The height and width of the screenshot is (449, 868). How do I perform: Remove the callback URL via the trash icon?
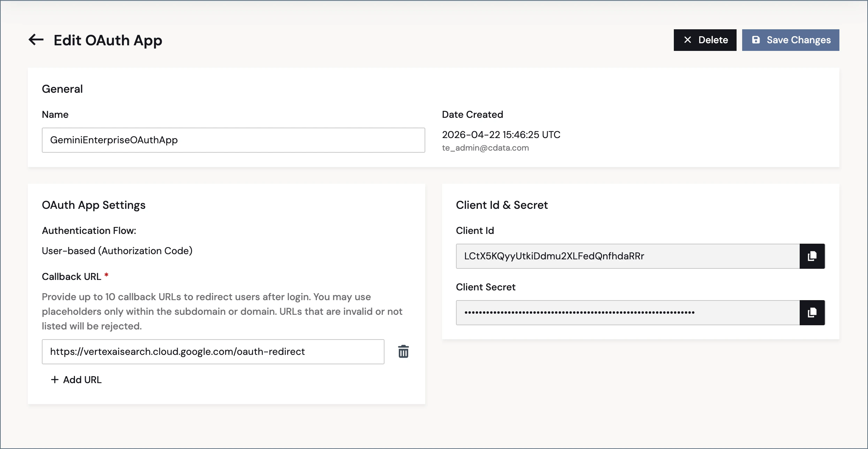[403, 351]
